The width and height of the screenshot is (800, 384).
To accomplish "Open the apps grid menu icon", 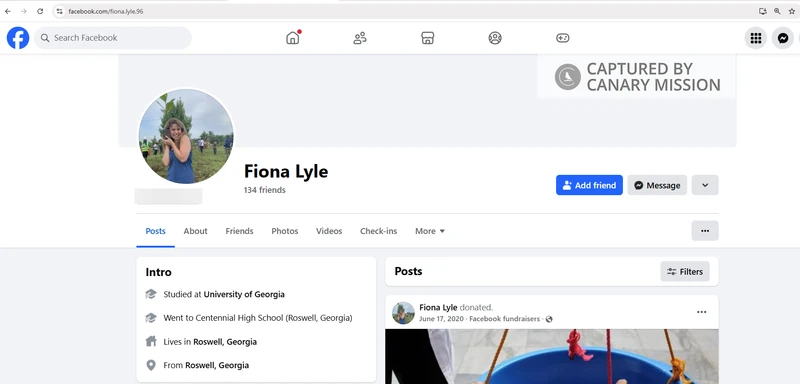I will tap(756, 38).
